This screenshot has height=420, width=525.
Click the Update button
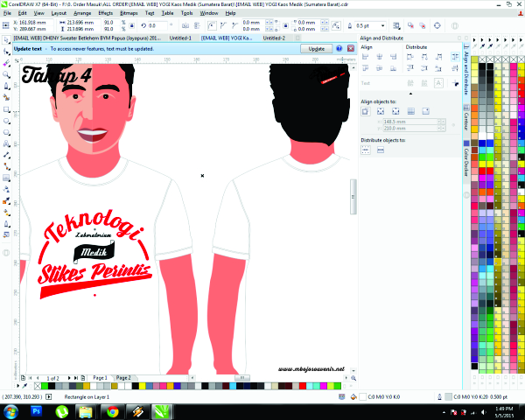pyautogui.click(x=316, y=49)
